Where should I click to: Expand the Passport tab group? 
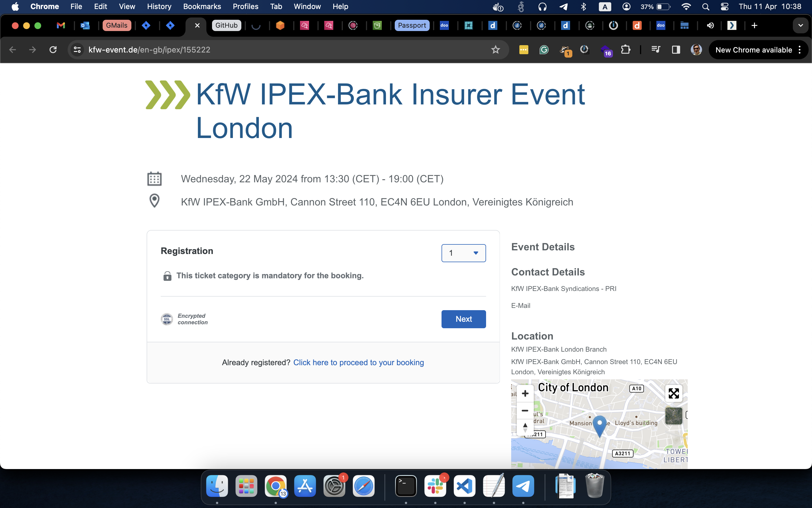click(412, 25)
